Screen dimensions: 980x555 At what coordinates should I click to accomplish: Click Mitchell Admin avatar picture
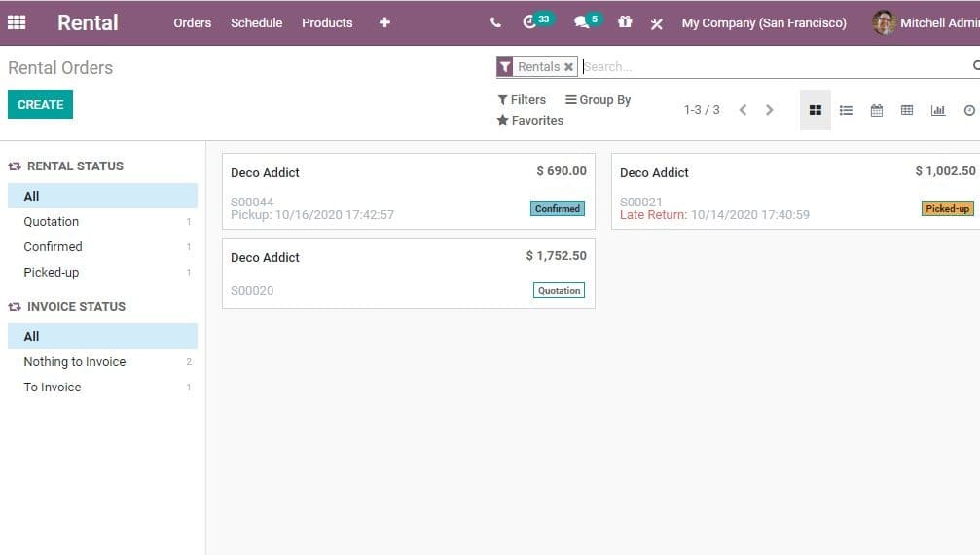[884, 23]
